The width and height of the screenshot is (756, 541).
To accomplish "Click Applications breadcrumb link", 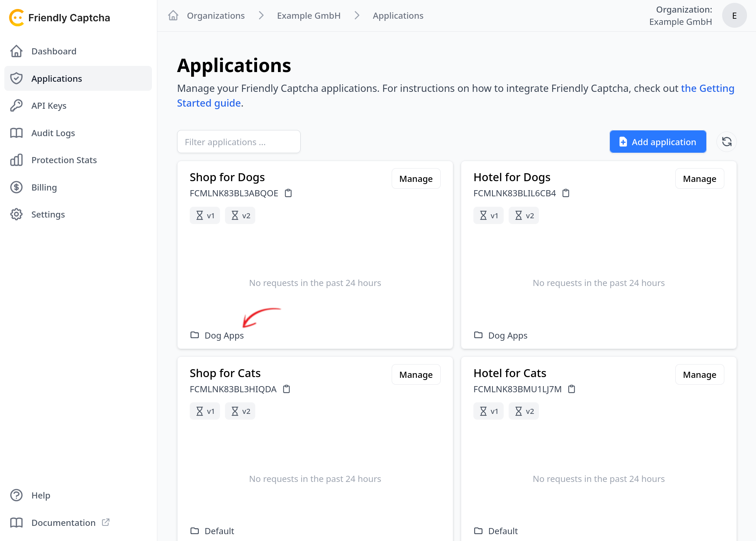I will coord(398,15).
